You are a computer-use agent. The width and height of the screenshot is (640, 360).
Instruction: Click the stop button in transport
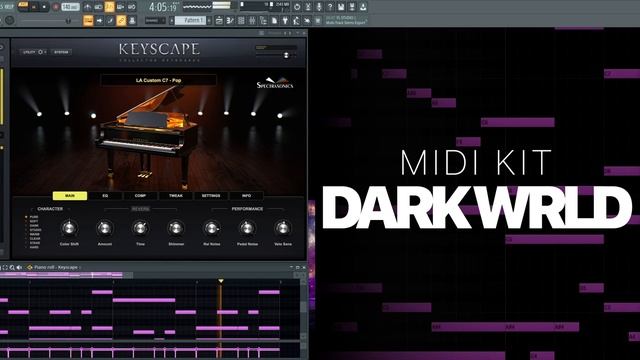click(x=44, y=7)
